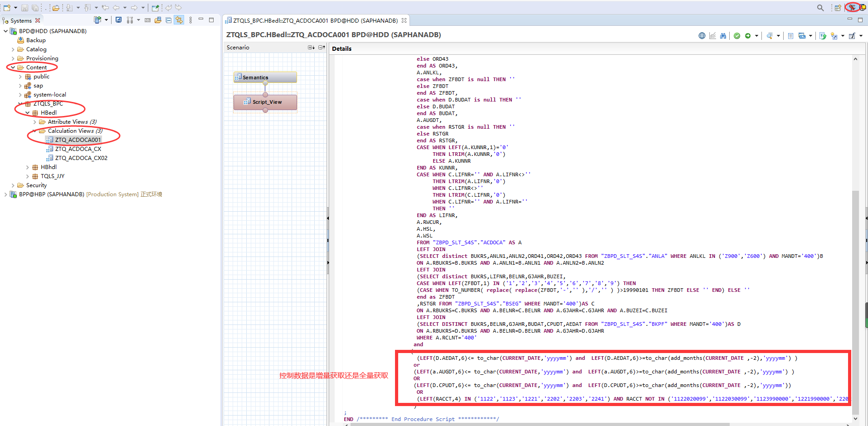Viewport: 868px width, 426px height.
Task: Select the Systems view tab
Action: pyautogui.click(x=21, y=20)
